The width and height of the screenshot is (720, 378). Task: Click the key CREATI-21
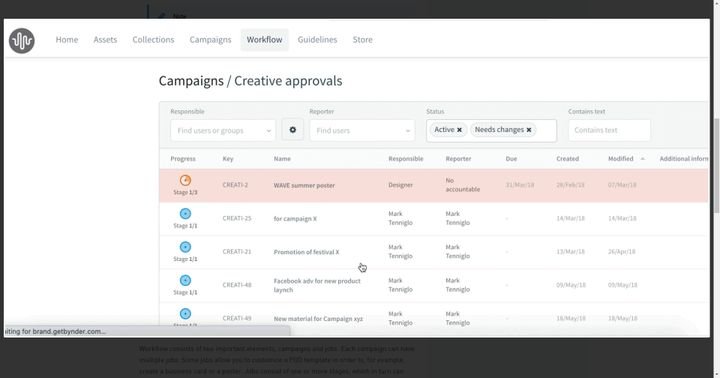237,252
